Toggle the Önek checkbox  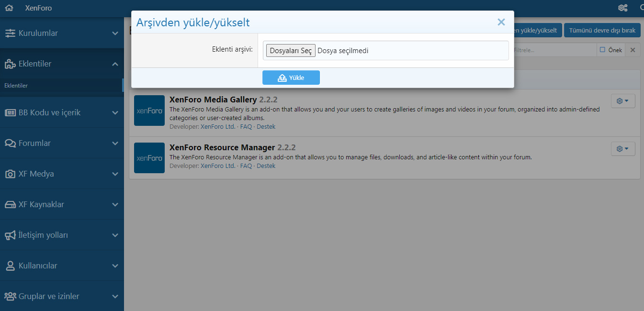point(603,50)
